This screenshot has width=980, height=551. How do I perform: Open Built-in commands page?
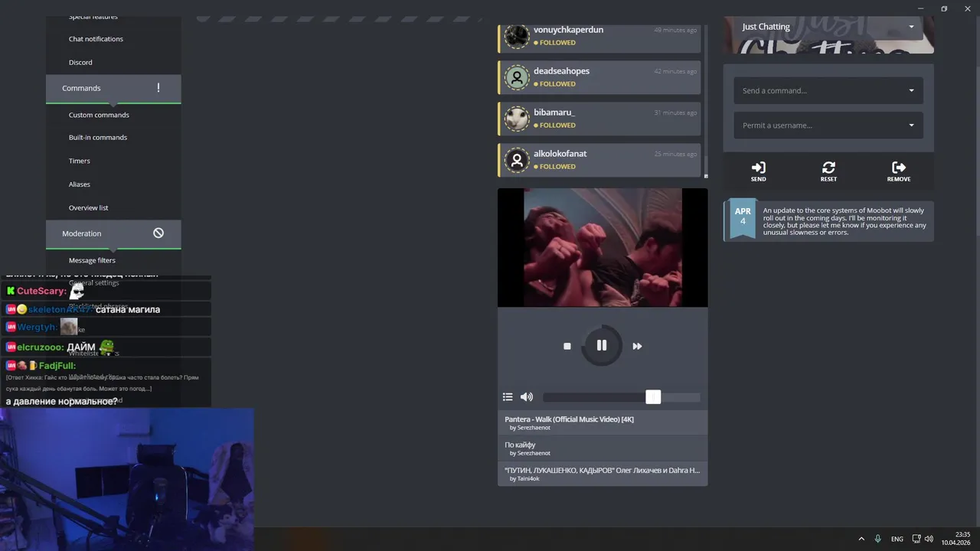pyautogui.click(x=98, y=138)
